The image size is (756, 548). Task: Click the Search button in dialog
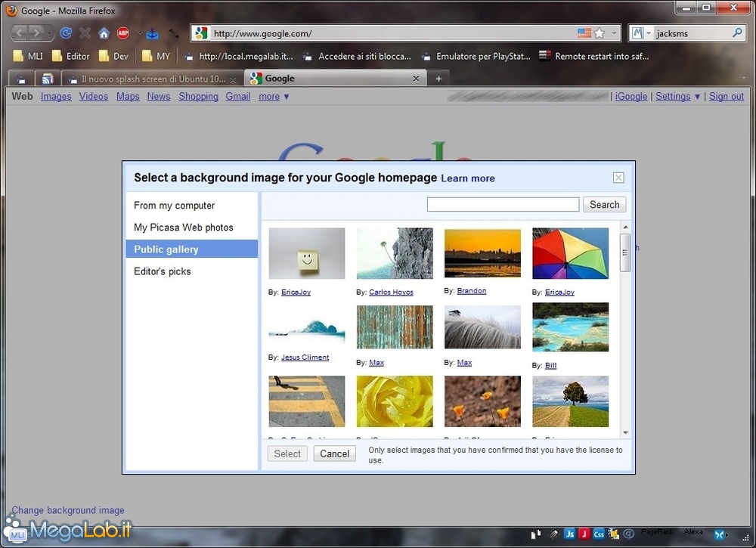(x=605, y=204)
